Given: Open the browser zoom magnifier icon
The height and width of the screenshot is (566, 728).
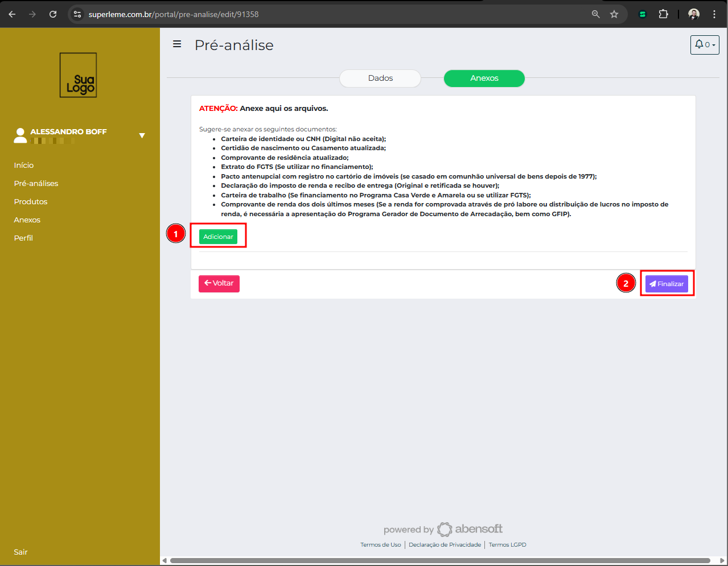Looking at the screenshot, I should pyautogui.click(x=595, y=14).
